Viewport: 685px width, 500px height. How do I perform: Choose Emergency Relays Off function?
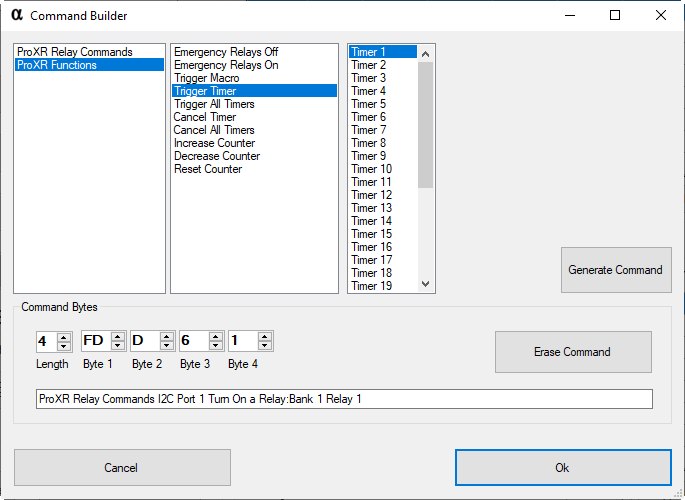[254, 52]
